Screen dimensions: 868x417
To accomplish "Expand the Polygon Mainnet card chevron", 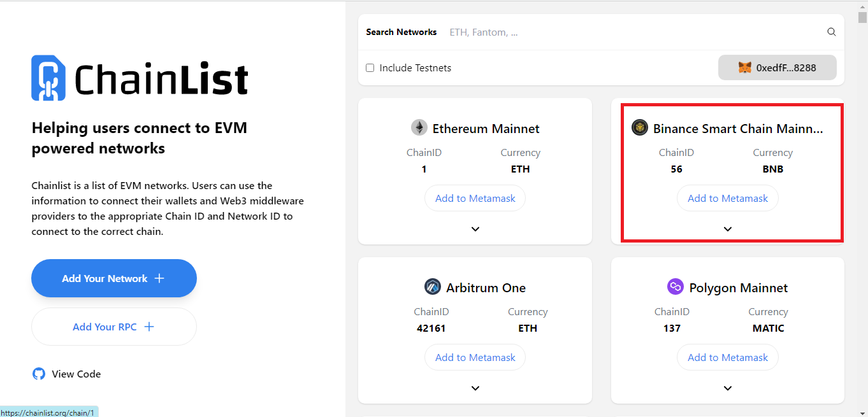I will pyautogui.click(x=728, y=388).
